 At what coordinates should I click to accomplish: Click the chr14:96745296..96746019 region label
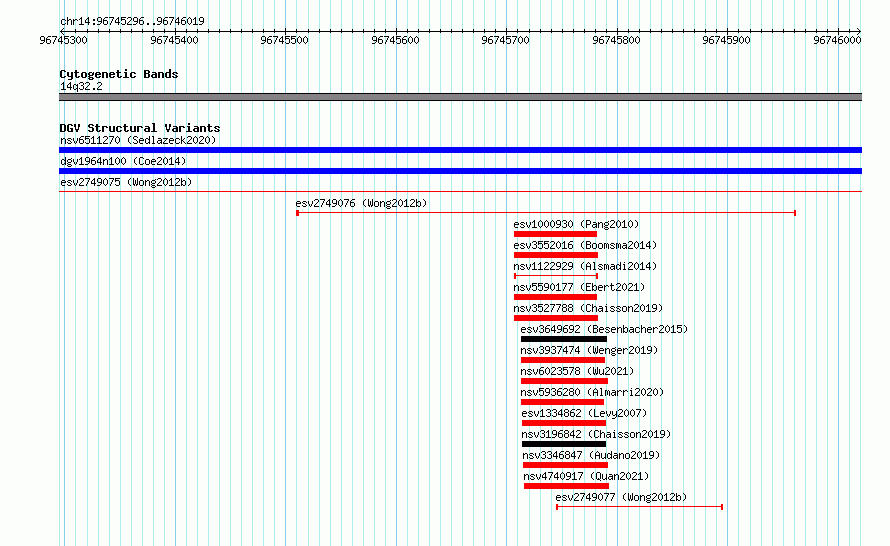pyautogui.click(x=132, y=21)
